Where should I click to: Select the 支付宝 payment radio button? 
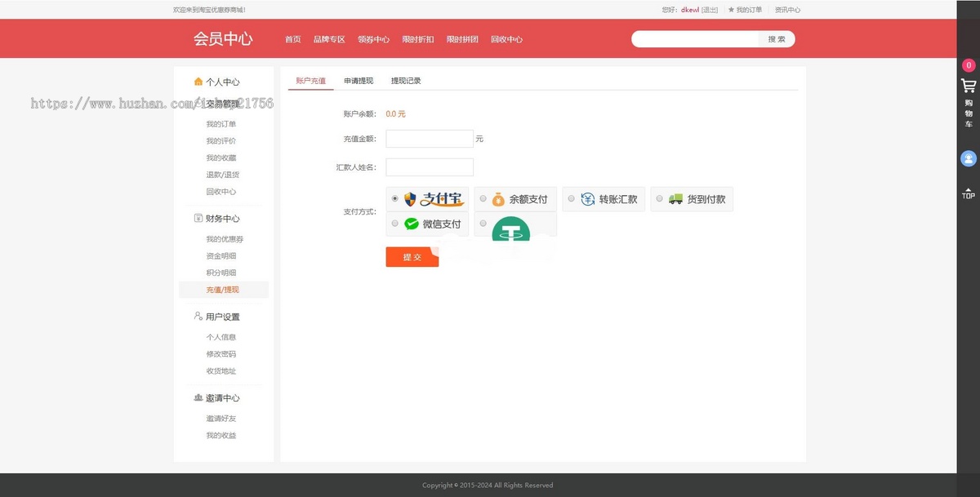tap(395, 198)
